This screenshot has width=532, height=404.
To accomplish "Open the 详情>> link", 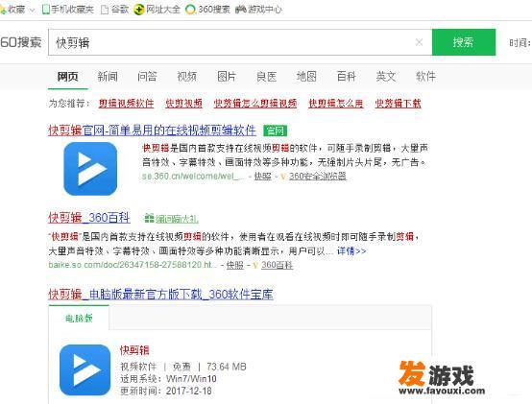I will click(351, 251).
